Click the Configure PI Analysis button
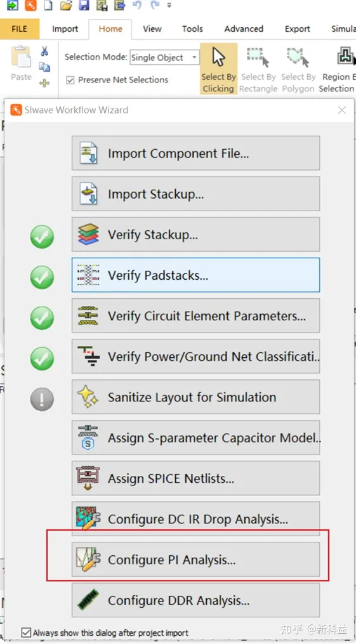 pyautogui.click(x=196, y=560)
